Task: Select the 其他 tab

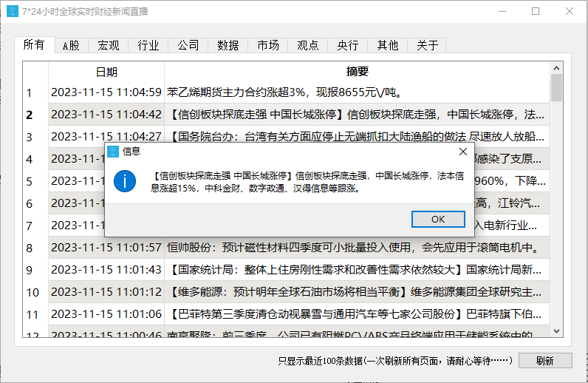Action: 387,45
